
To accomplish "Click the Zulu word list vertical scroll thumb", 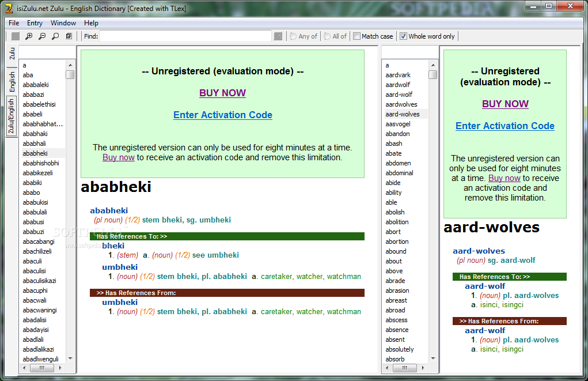I will pos(70,75).
